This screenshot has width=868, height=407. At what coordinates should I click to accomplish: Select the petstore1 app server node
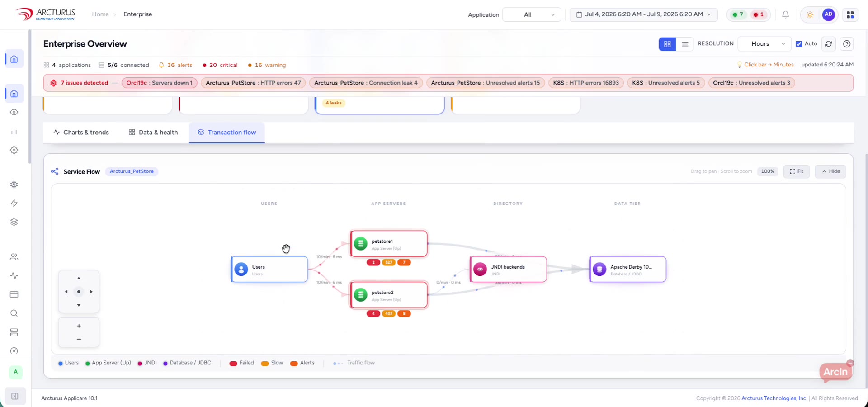pos(389,244)
